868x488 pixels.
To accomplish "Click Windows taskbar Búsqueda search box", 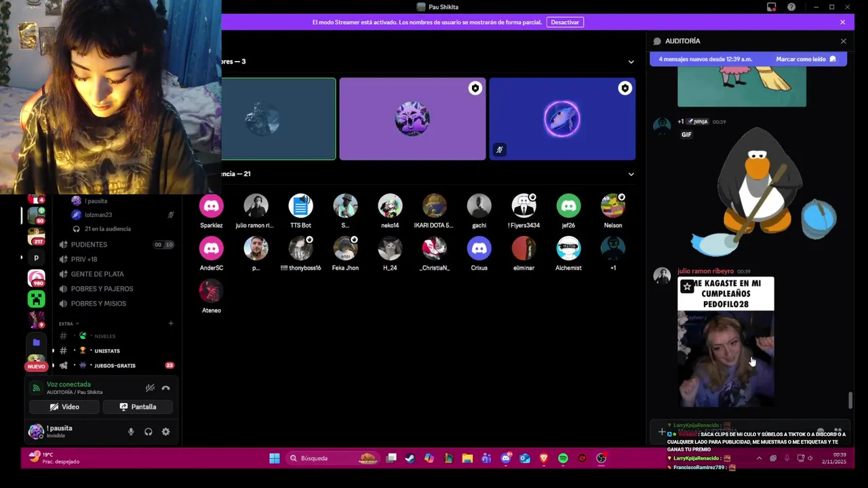I will coord(332,458).
